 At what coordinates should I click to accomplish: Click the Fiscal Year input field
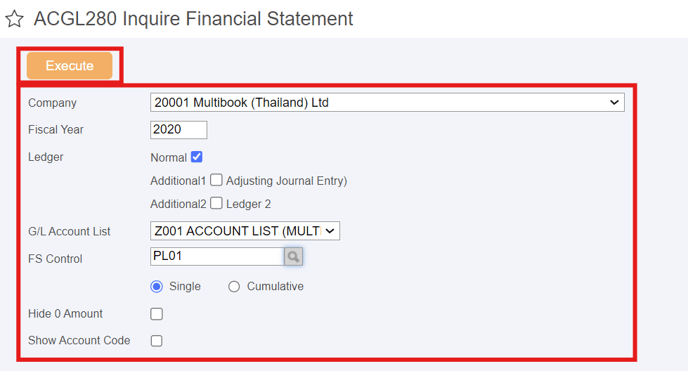pos(179,130)
